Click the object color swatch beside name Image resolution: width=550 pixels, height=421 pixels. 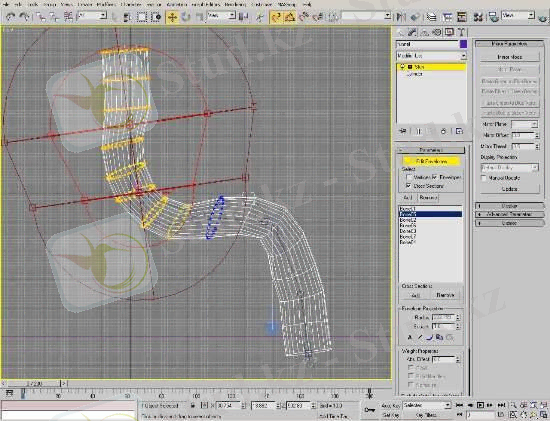click(463, 44)
